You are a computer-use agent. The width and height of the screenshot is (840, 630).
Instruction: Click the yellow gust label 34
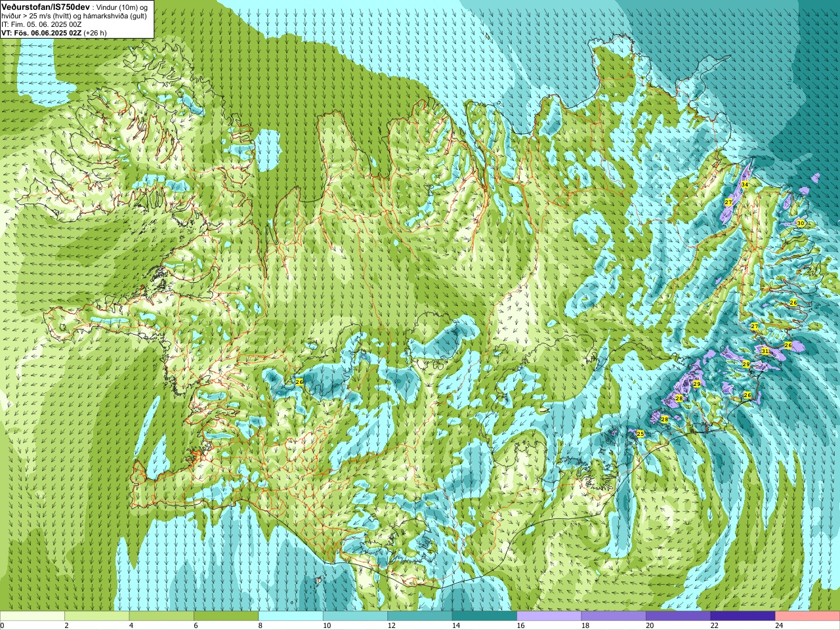744,184
